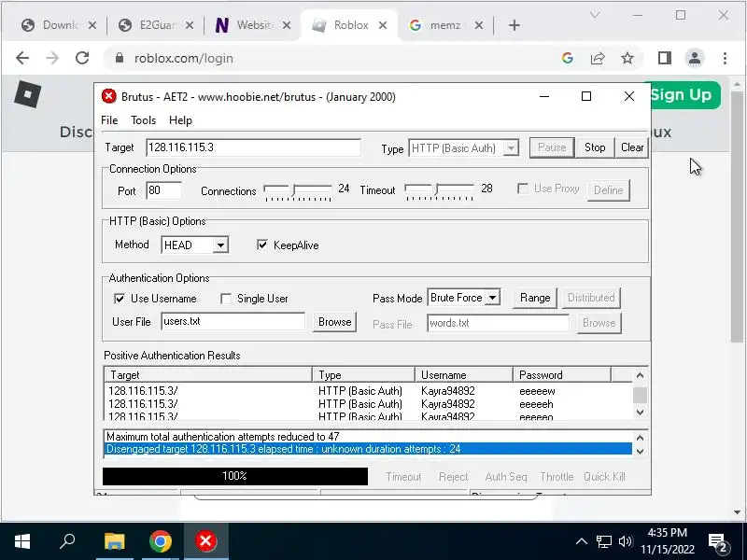Image resolution: width=747 pixels, height=560 pixels.
Task: Select result row with password eeeeew
Action: tap(369, 391)
